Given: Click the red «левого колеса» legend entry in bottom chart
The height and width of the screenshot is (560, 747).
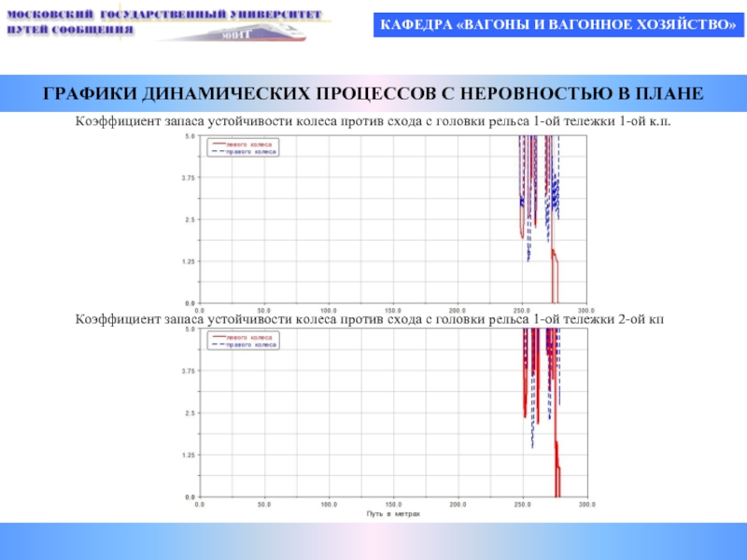Looking at the screenshot, I should pyautogui.click(x=243, y=337).
